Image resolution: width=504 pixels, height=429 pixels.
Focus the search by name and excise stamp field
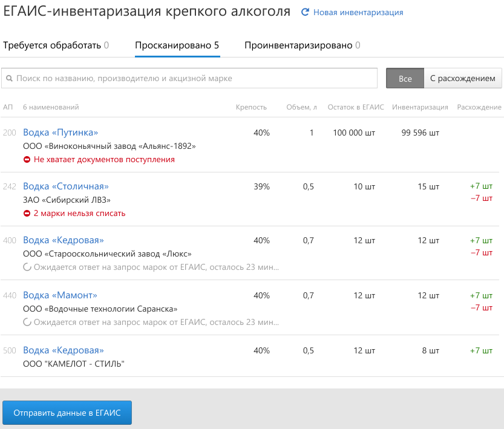(x=189, y=78)
